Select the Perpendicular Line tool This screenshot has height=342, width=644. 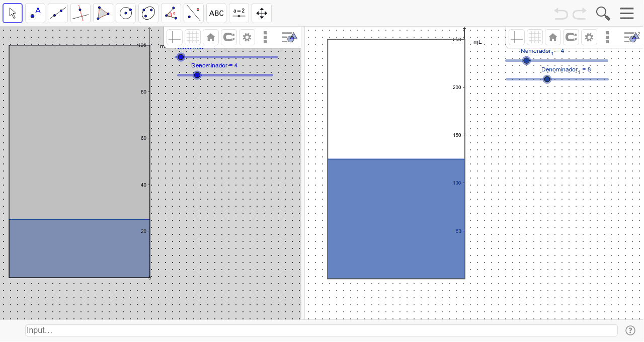80,13
